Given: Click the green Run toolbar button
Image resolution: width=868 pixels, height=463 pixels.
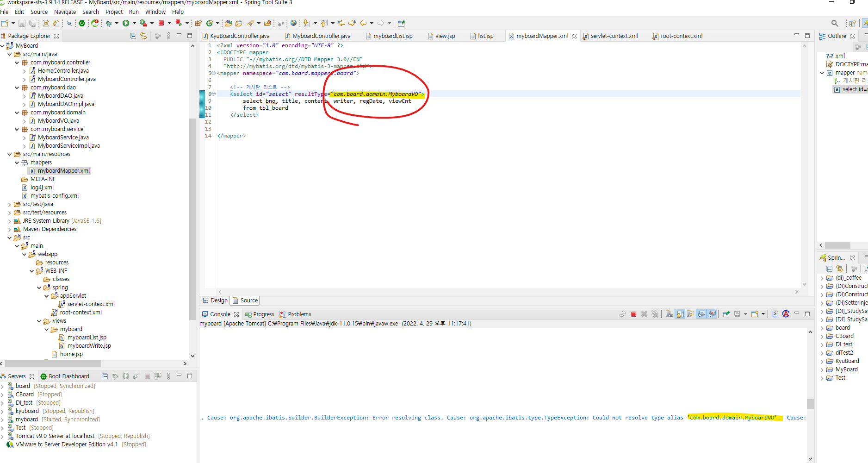Looking at the screenshot, I should click(126, 23).
